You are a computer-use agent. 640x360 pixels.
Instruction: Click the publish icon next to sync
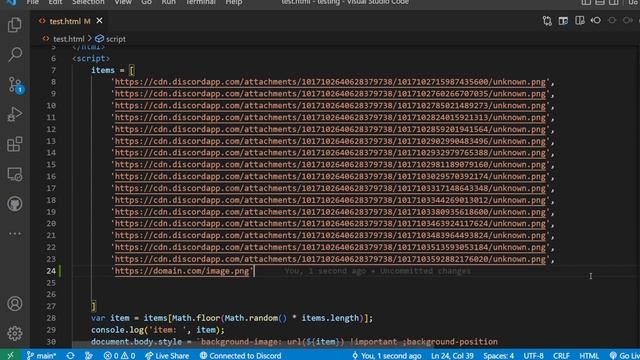point(89,356)
